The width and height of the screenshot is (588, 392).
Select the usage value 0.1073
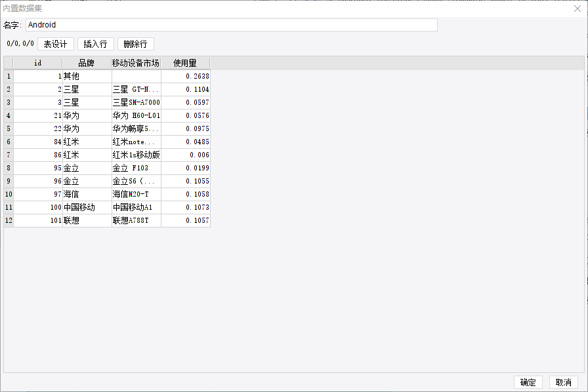click(186, 207)
